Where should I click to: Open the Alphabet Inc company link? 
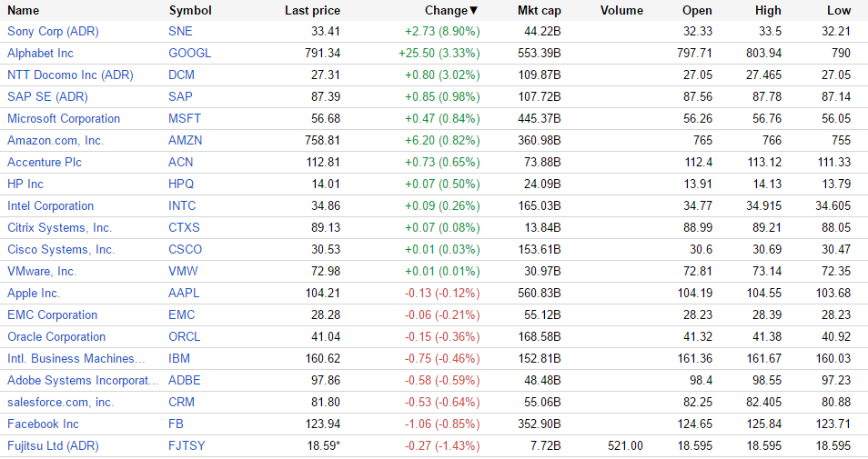coord(40,53)
